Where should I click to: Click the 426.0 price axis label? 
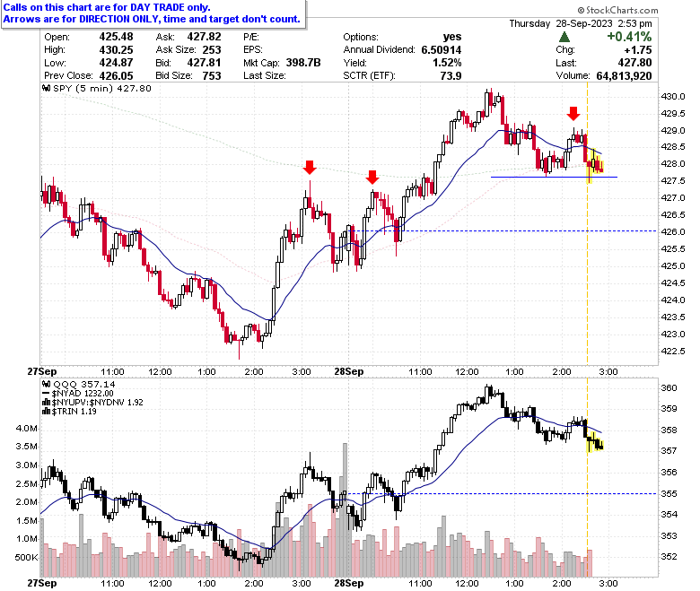click(x=673, y=231)
